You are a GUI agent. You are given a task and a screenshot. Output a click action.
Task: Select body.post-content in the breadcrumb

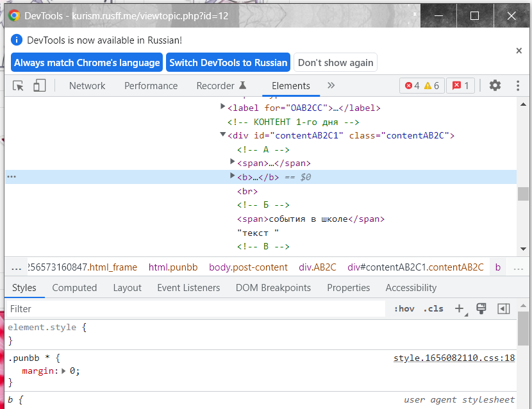pyautogui.click(x=248, y=267)
